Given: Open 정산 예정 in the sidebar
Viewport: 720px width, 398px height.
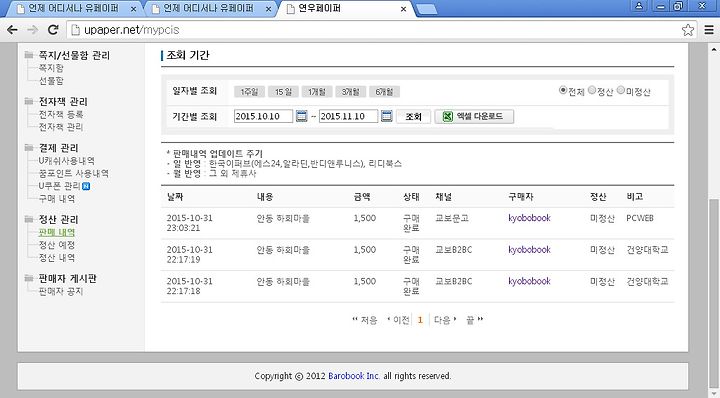Looking at the screenshot, I should tap(56, 245).
